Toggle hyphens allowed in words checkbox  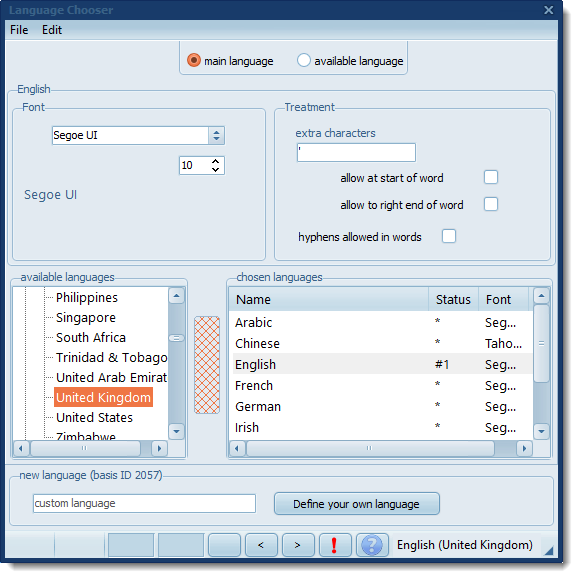(449, 236)
